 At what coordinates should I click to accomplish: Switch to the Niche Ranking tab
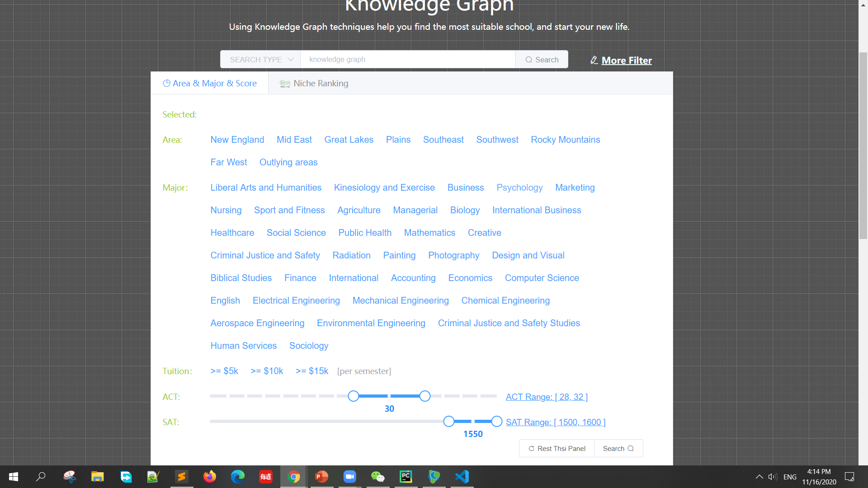pyautogui.click(x=321, y=83)
